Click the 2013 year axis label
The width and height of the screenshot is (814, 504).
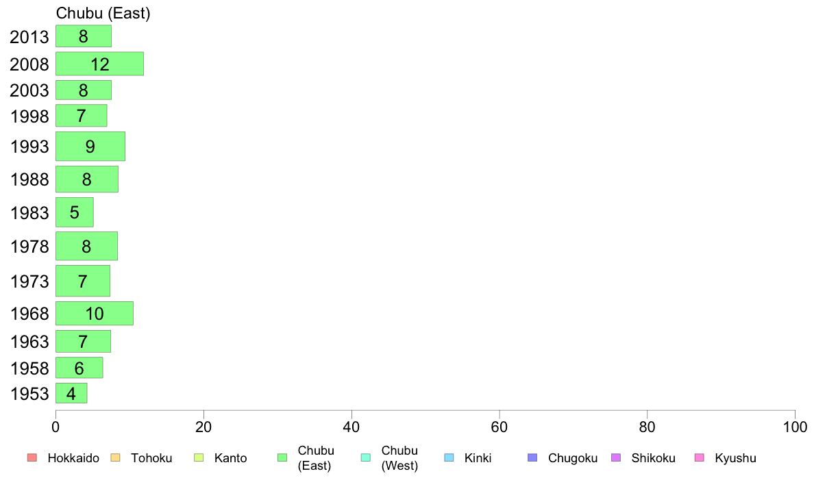click(x=29, y=38)
